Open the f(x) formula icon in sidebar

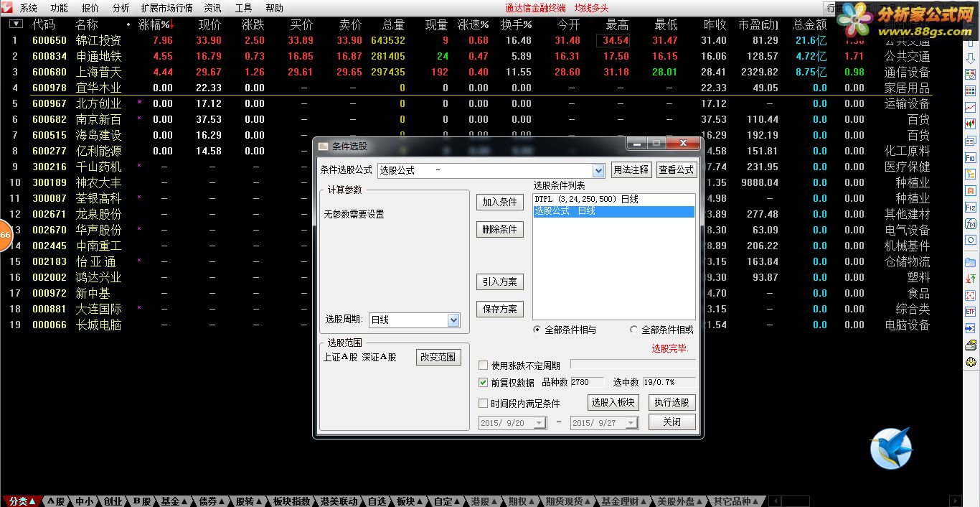click(971, 223)
